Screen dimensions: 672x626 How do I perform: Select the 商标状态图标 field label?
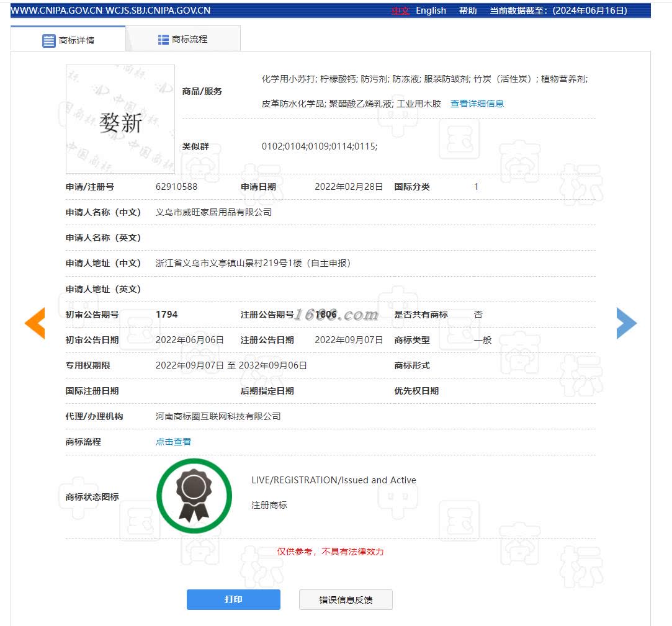click(92, 497)
